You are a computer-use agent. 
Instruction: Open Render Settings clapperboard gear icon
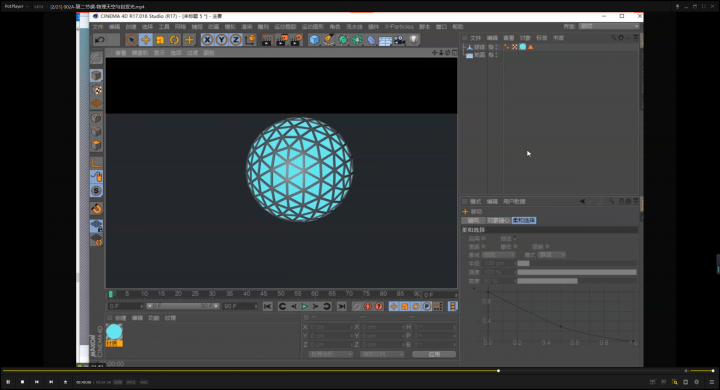point(296,40)
